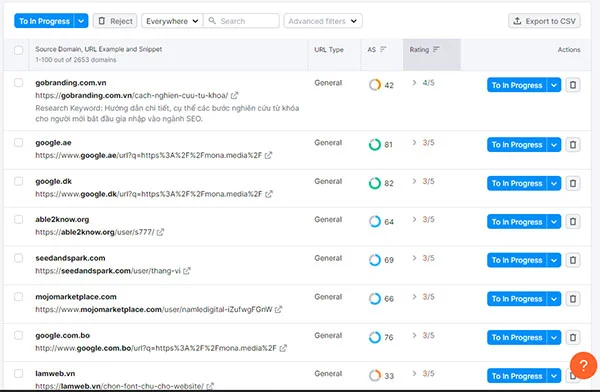This screenshot has width=600, height=392.
Task: Select the lamweb.vn row checkbox
Action: pyautogui.click(x=18, y=373)
